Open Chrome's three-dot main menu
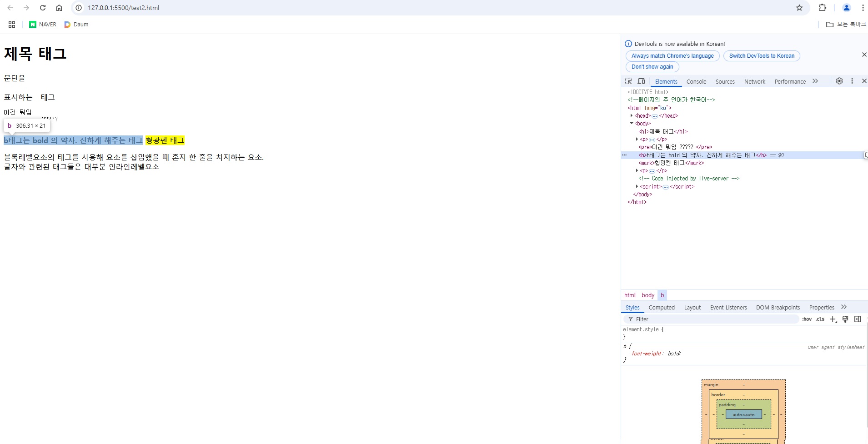Screen dimensions: 868x444 (x=863, y=8)
